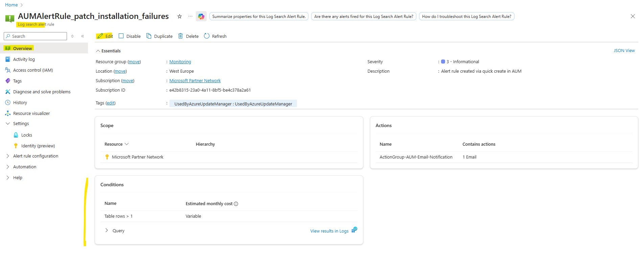Click the Access control (IAM) icon
The image size is (644, 265).
click(x=8, y=70)
